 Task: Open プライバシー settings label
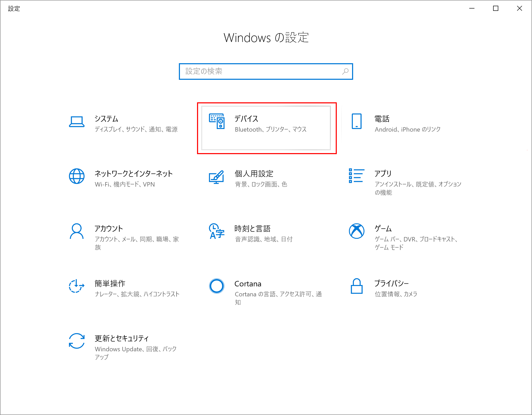coord(392,284)
